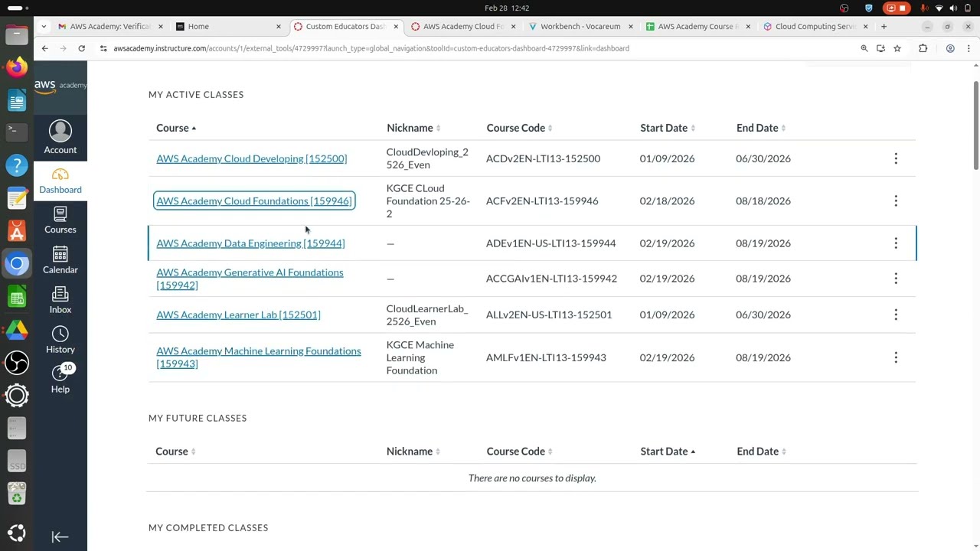Open AWS Academy Learner Lab [152501]

(238, 315)
